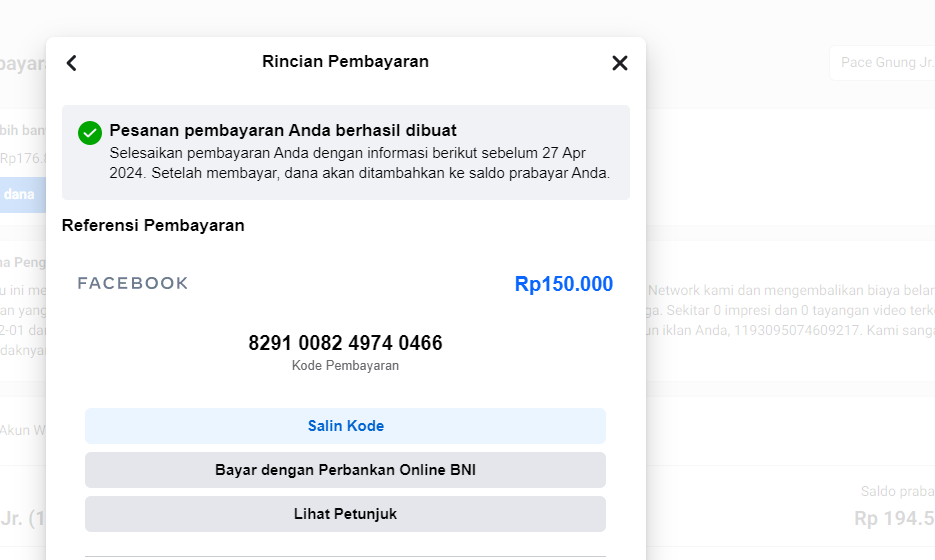The height and width of the screenshot is (560, 935).
Task: Click the Referensi Pembayaran heading
Action: pos(153,225)
